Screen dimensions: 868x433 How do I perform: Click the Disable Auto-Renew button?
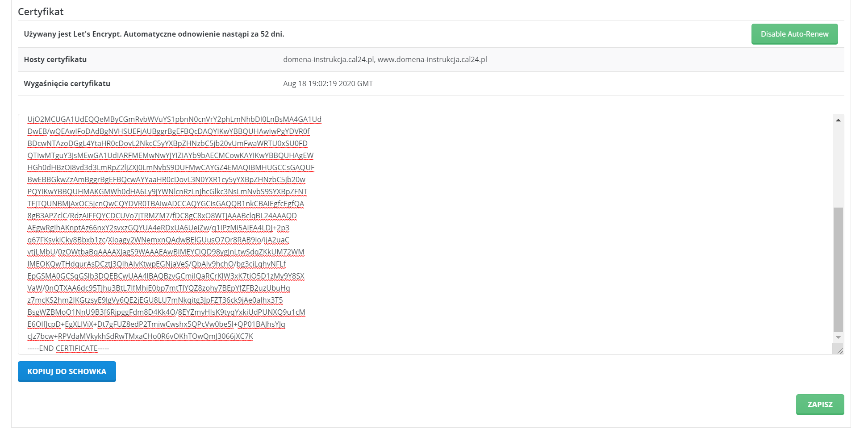click(794, 34)
